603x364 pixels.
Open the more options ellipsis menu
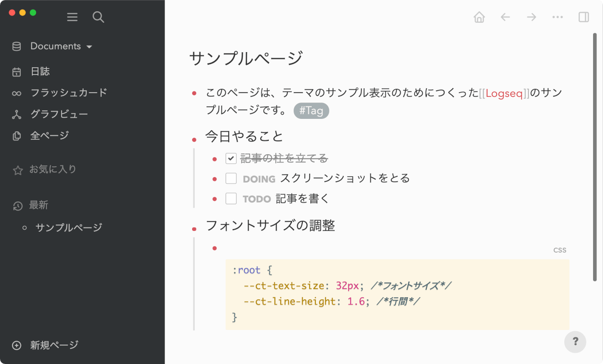coord(557,17)
